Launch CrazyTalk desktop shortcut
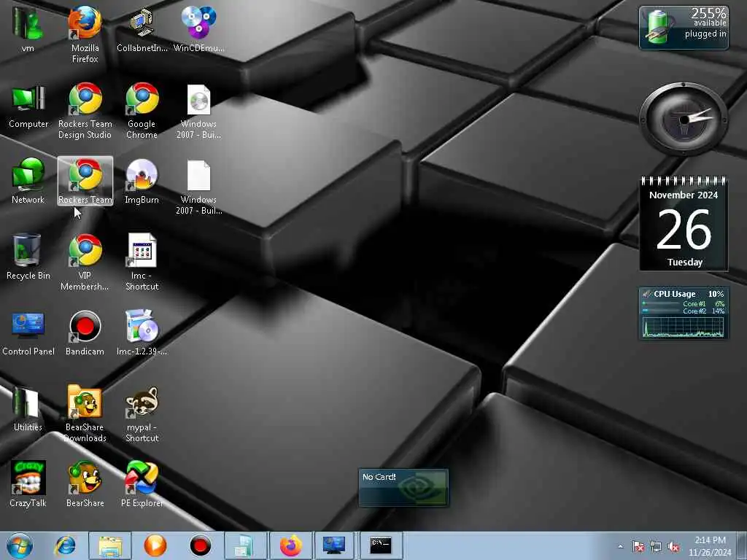Image resolution: width=747 pixels, height=560 pixels. point(28,483)
